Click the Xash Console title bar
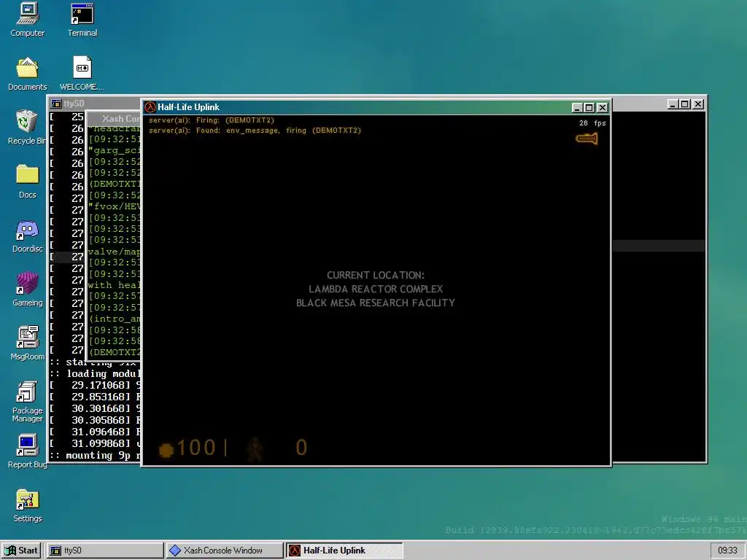The image size is (747, 560). [115, 119]
